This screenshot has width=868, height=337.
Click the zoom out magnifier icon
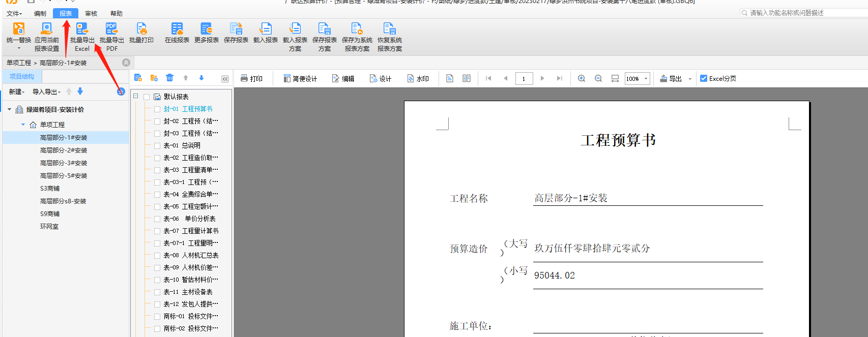click(x=598, y=78)
